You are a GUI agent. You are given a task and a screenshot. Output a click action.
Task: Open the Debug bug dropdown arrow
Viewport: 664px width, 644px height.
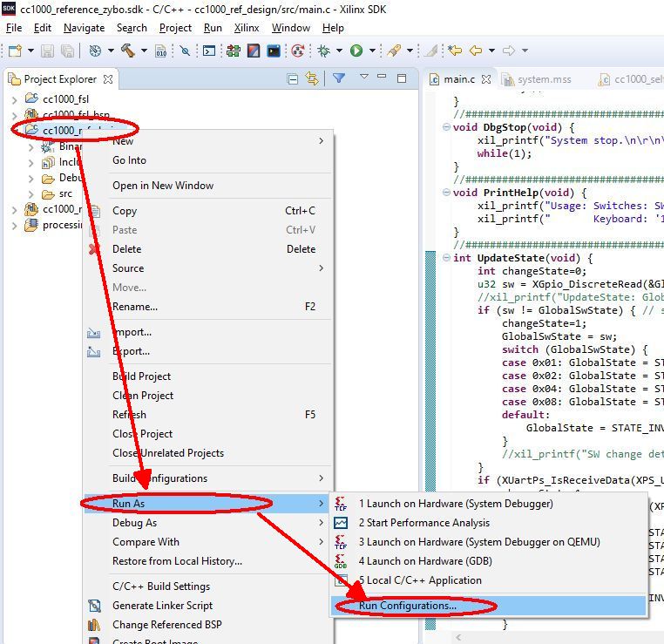(x=339, y=51)
